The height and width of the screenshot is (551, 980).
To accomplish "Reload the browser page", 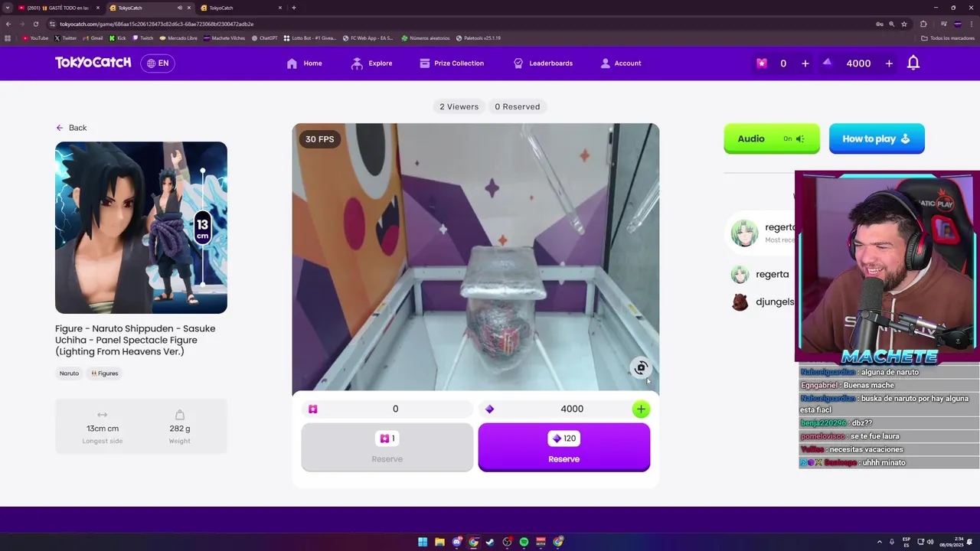I will click(35, 24).
